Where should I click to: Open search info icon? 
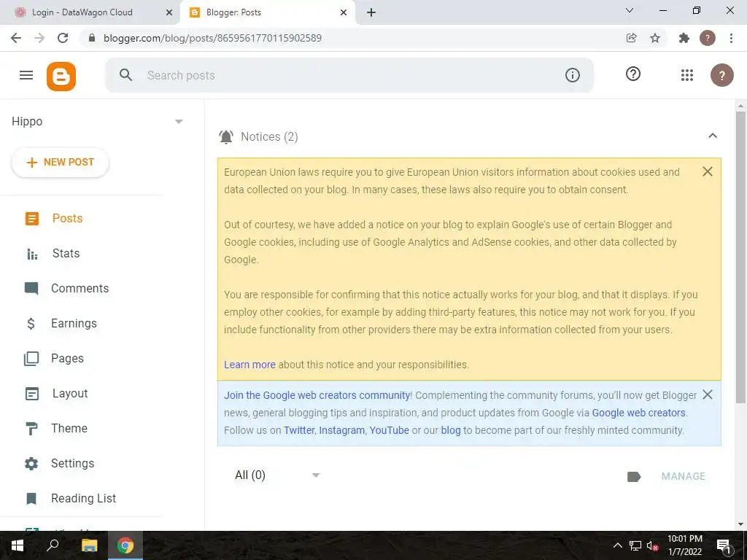(x=572, y=75)
